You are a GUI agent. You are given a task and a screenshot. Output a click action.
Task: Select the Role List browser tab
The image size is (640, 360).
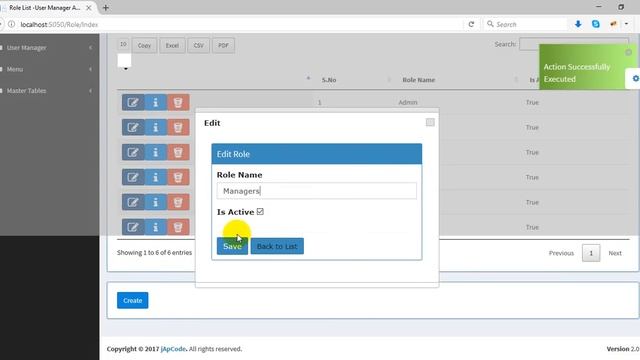pyautogui.click(x=44, y=8)
